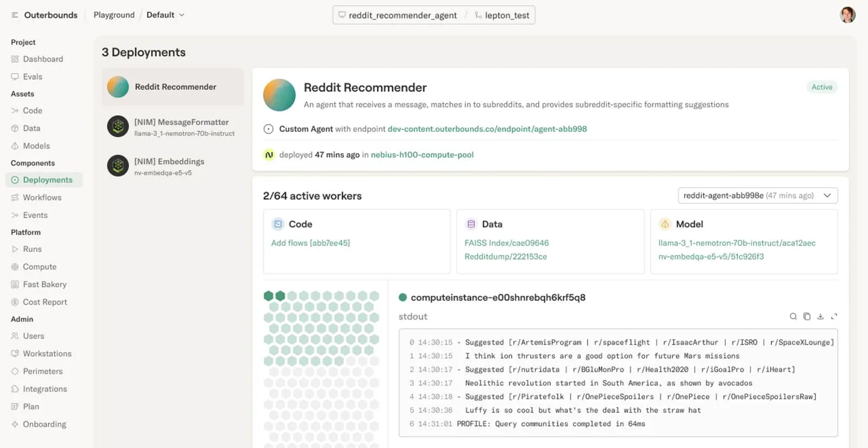Expand stdout panel to fullscreen
868x448 pixels.
click(x=834, y=317)
